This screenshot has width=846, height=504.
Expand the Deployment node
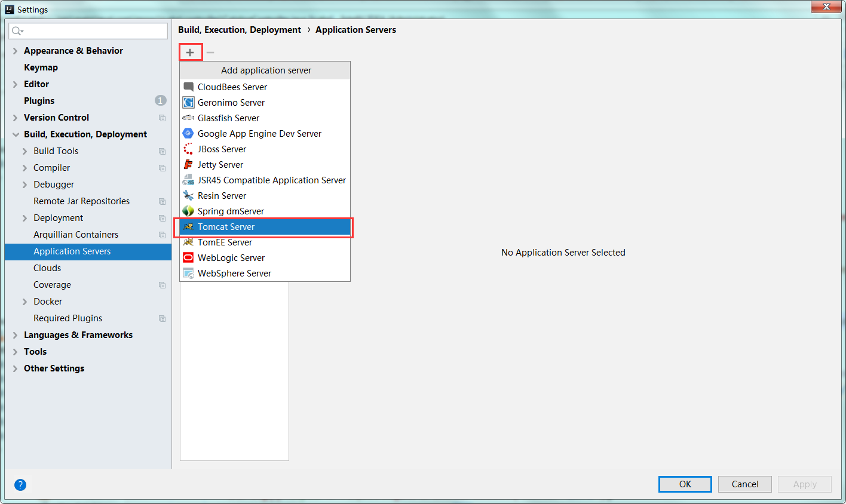pyautogui.click(x=25, y=219)
